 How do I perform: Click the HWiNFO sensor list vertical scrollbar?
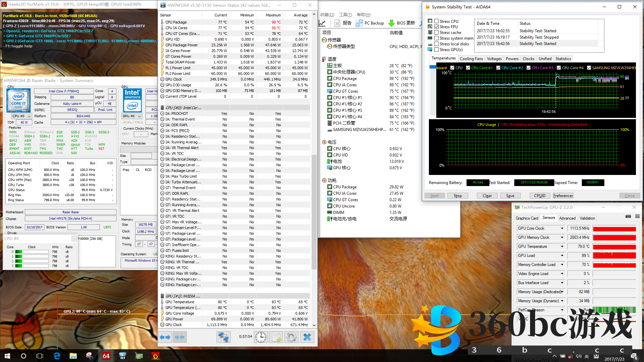[314, 212]
